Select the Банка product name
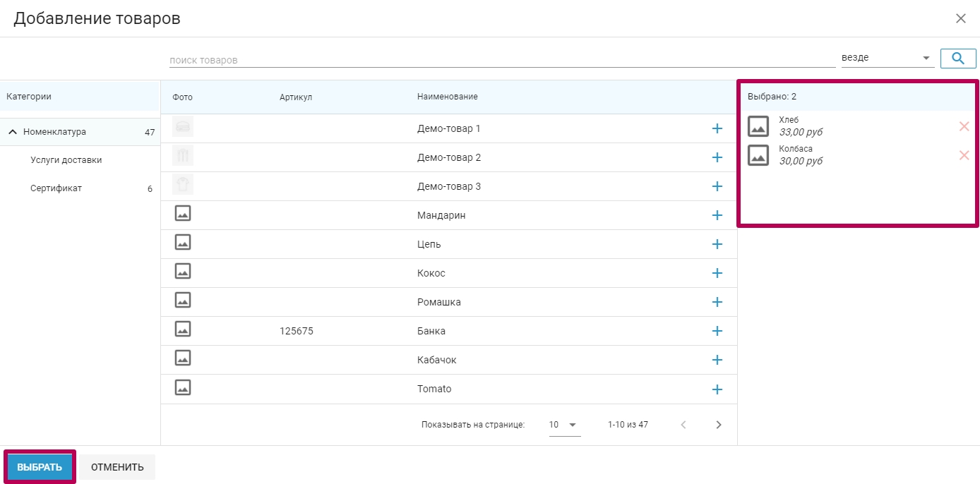Image resolution: width=980 pixels, height=484 pixels. click(431, 331)
